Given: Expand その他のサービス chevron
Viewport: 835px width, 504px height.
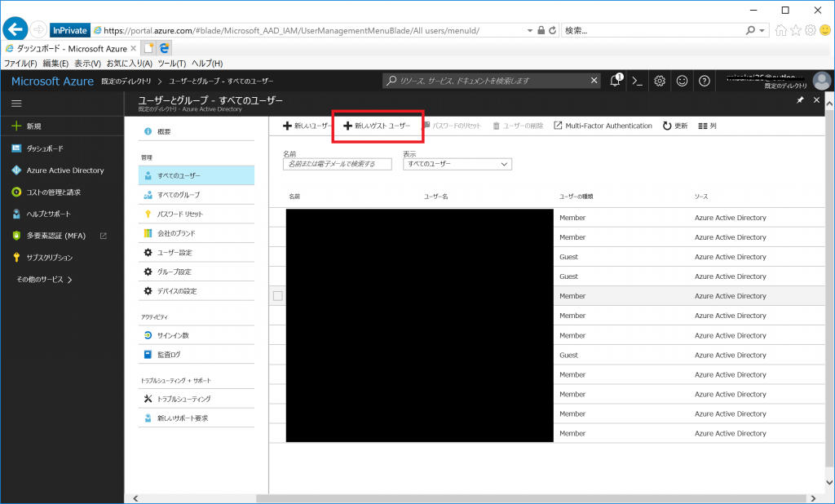Looking at the screenshot, I should click(70, 279).
